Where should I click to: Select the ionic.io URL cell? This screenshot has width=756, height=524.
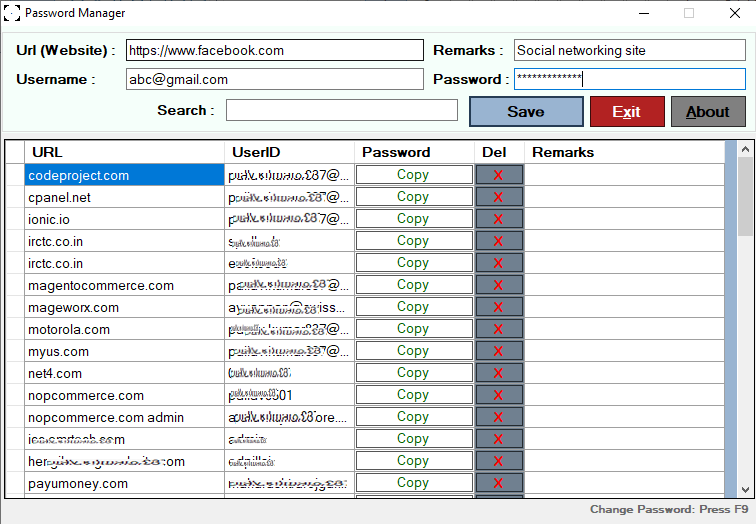[x=124, y=219]
